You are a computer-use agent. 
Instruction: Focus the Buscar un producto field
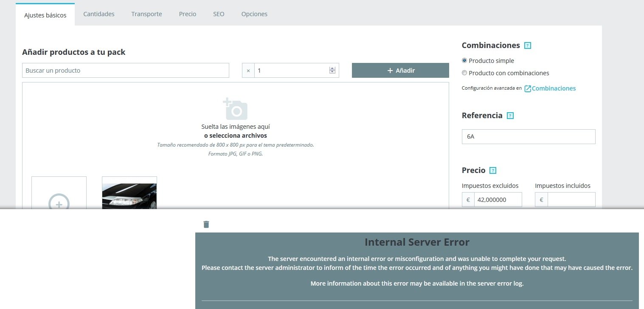tap(126, 71)
